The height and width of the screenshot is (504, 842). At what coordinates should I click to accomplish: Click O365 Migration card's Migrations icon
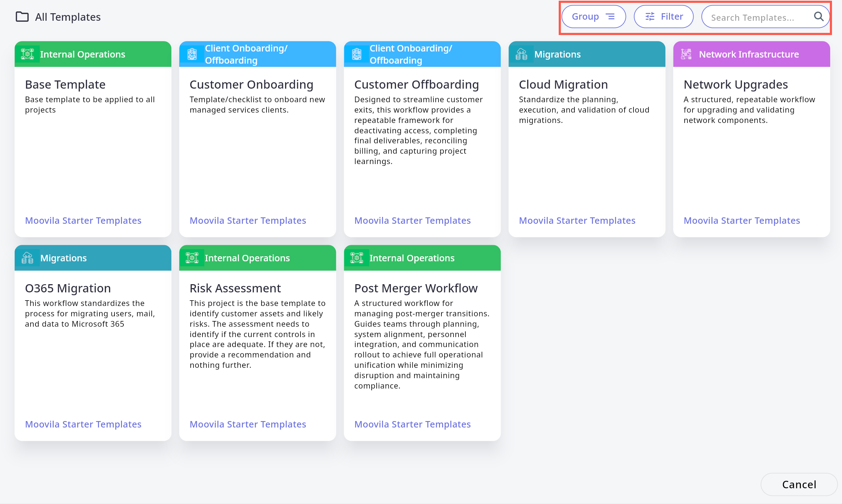click(x=27, y=258)
